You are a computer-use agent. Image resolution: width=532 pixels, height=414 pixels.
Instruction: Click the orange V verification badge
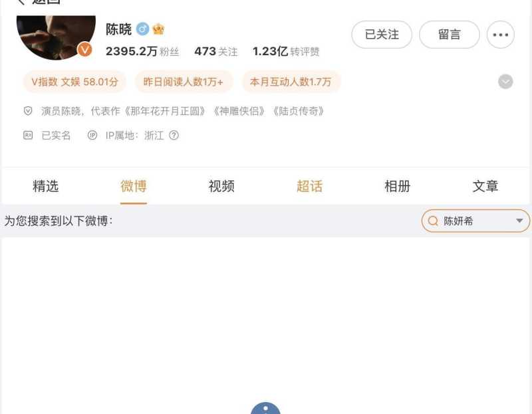84,50
